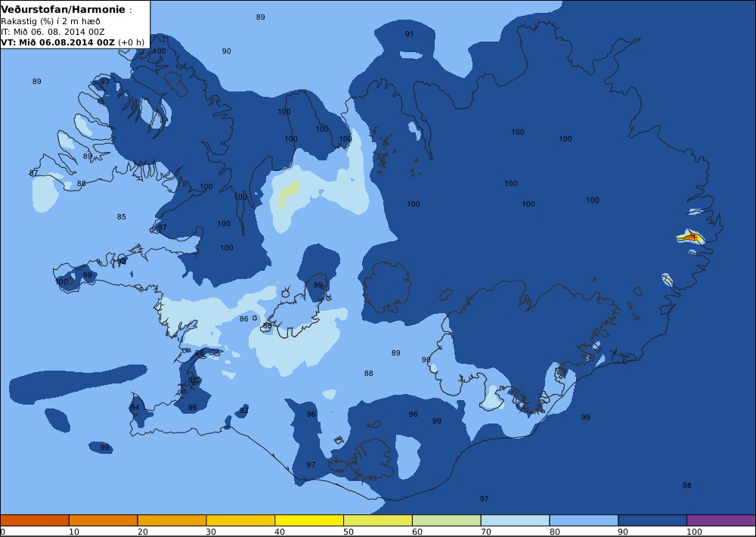Click the legend tick label '70'

pyautogui.click(x=486, y=532)
